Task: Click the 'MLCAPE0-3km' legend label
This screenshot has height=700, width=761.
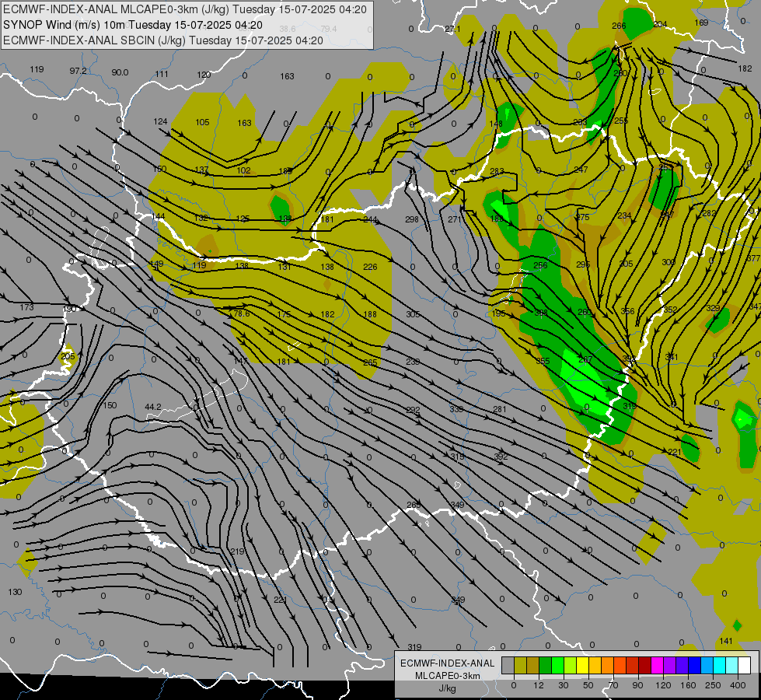Action: [448, 676]
